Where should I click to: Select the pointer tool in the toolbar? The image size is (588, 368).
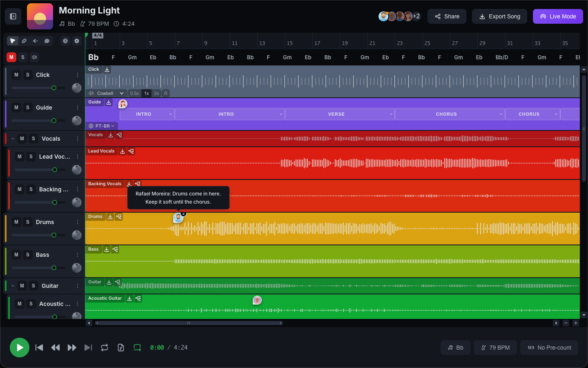coord(13,41)
